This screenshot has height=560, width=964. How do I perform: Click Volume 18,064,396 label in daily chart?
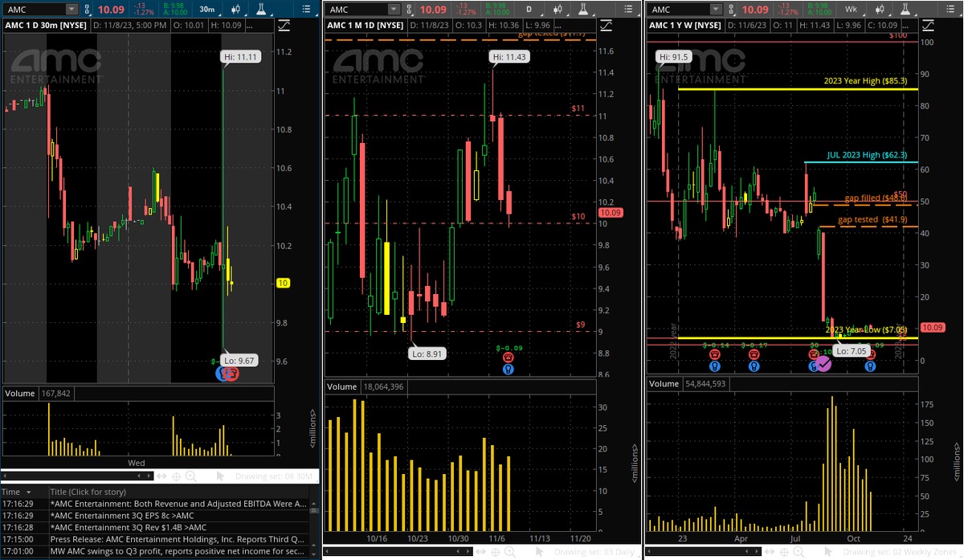(366, 386)
